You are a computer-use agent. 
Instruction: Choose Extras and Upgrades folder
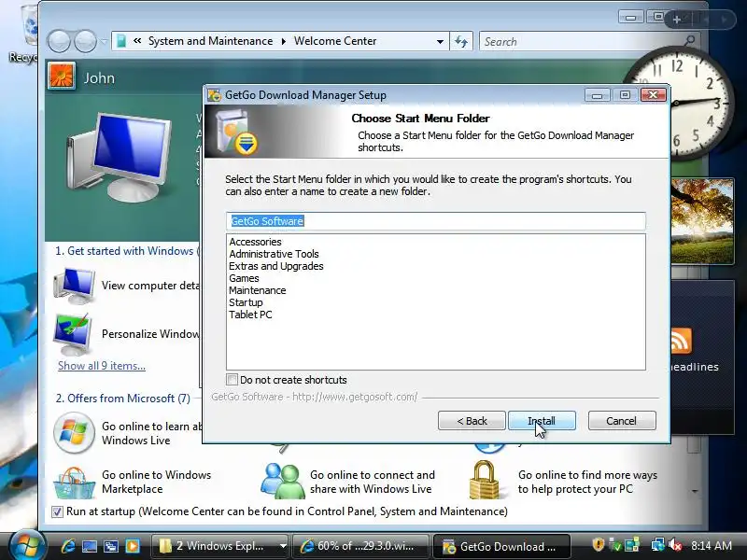[276, 266]
